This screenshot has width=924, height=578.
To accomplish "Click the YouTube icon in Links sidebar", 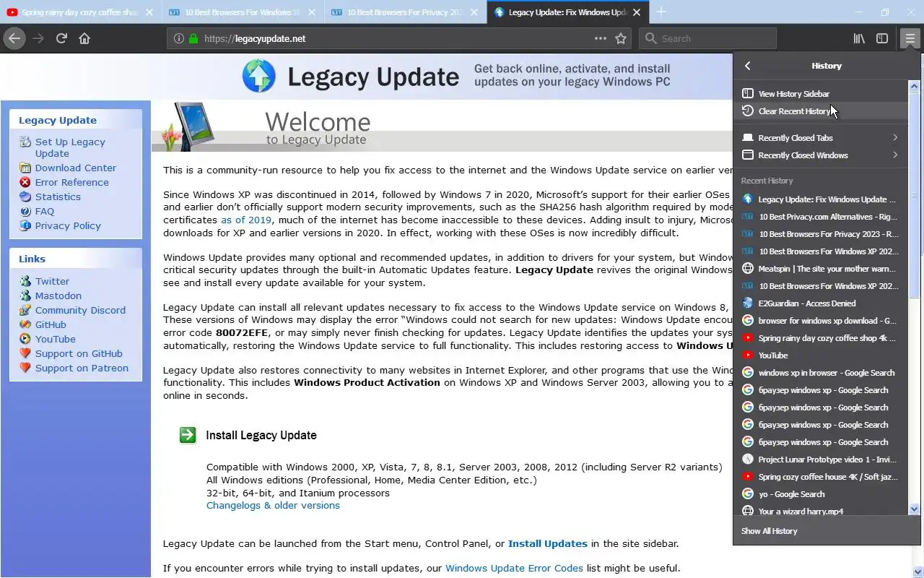I will pyautogui.click(x=25, y=339).
